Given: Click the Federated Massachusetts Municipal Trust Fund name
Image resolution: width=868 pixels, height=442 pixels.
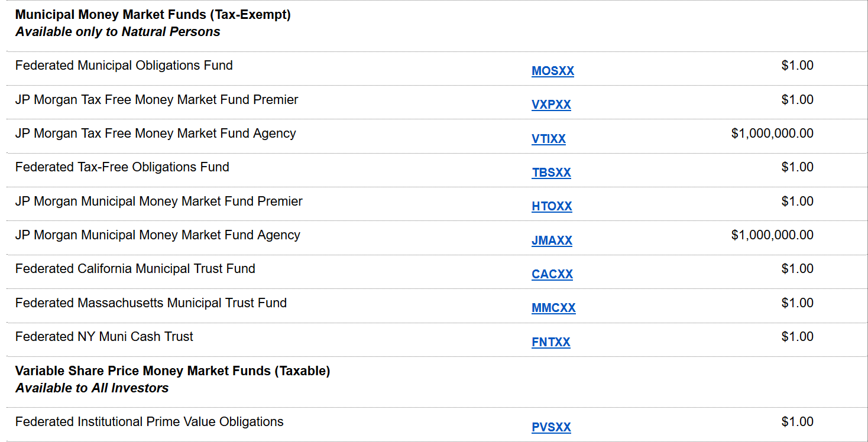Looking at the screenshot, I should (151, 303).
